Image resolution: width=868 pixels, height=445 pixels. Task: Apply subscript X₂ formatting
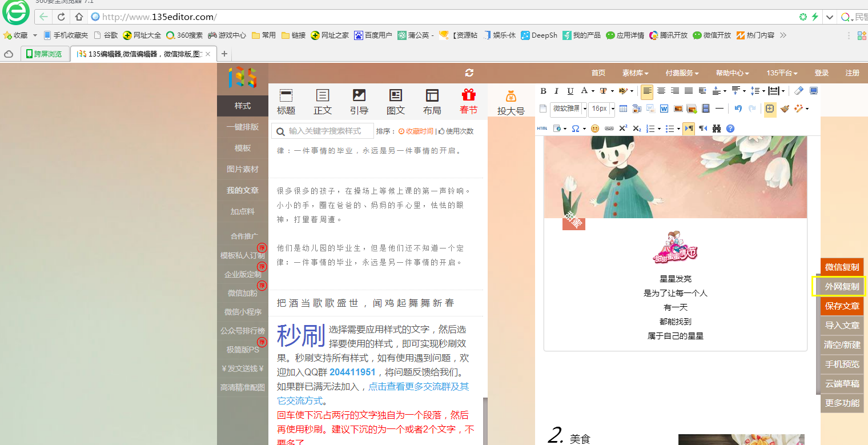637,129
